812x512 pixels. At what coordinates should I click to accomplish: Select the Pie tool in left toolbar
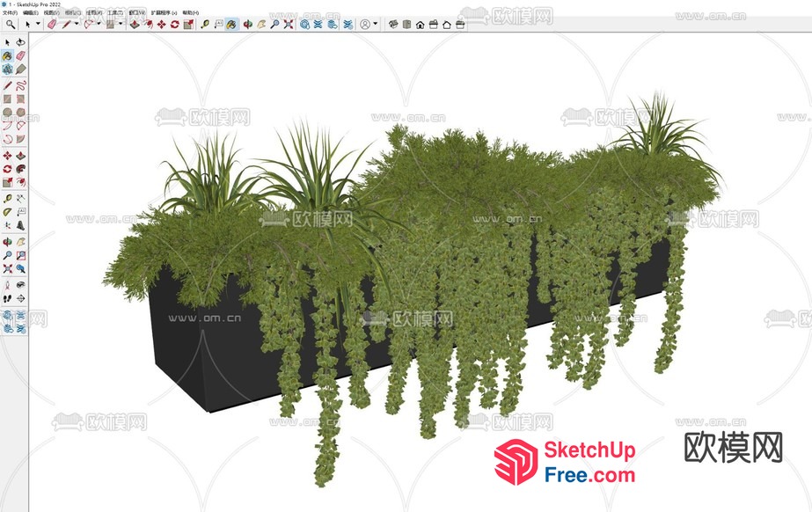pos(21,139)
